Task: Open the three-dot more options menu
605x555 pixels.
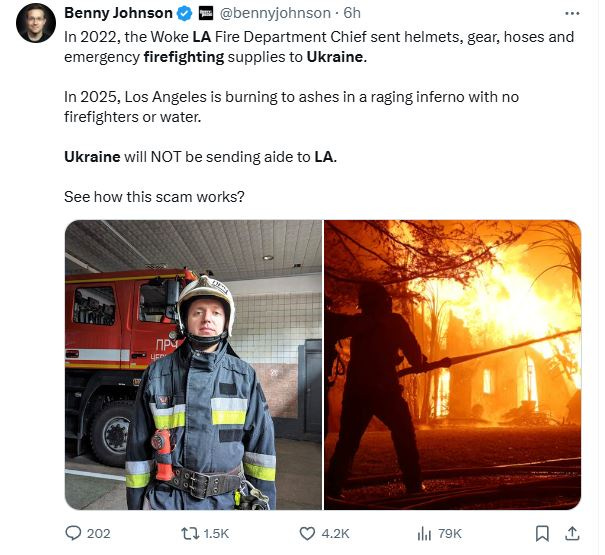Action: pos(572,14)
